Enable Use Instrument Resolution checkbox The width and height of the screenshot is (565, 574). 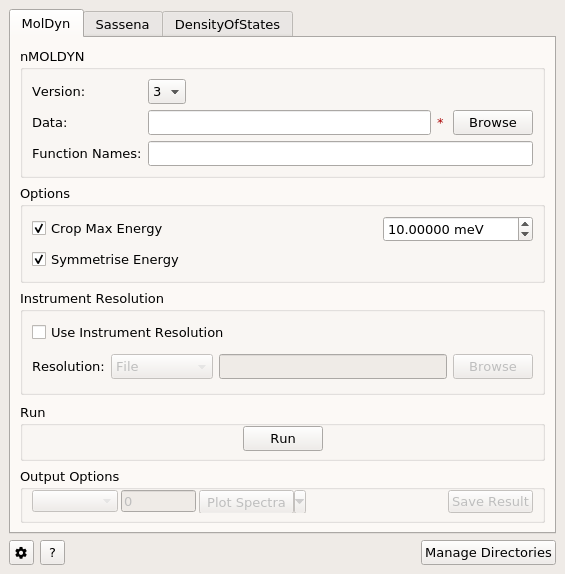[x=39, y=332]
